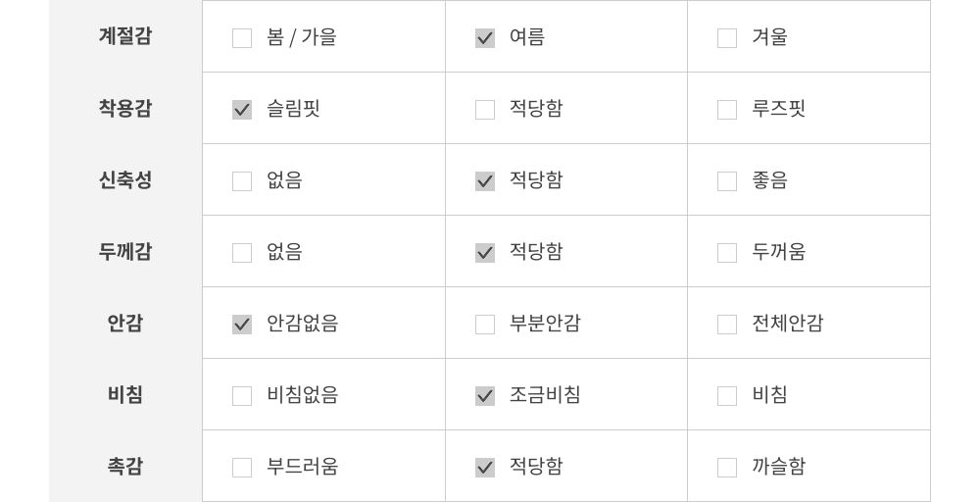Check the 봄 / 가을 season checkbox

tap(242, 38)
